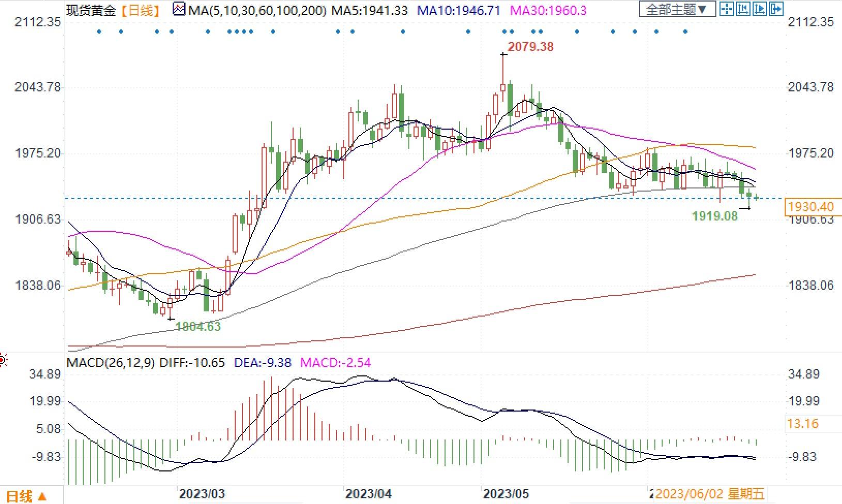This screenshot has height=504, width=842.
Task: Click the 1804.63 low price marker
Action: pyautogui.click(x=198, y=326)
